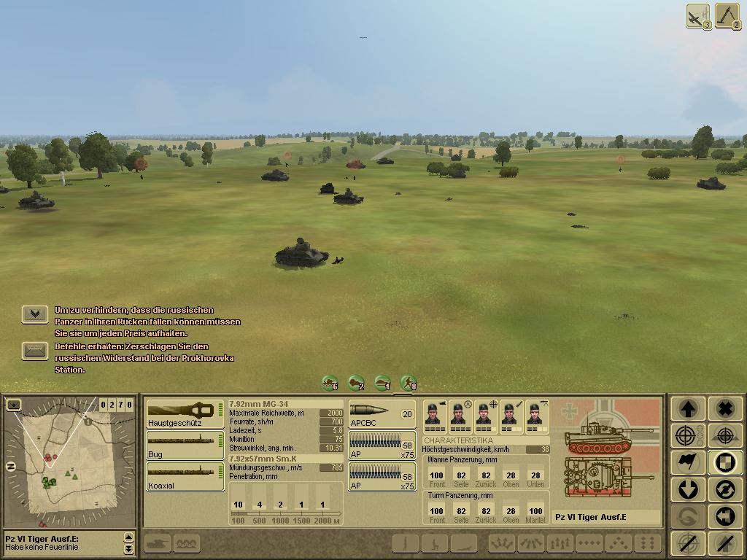
Task: Select the Hauptgeschütz main gun weapon
Action: pos(185,414)
